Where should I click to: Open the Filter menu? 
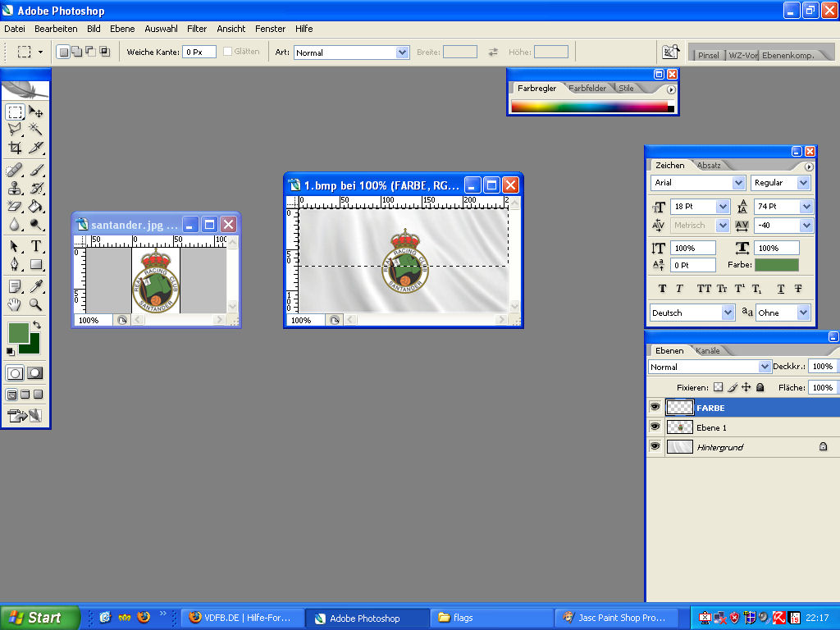[197, 29]
